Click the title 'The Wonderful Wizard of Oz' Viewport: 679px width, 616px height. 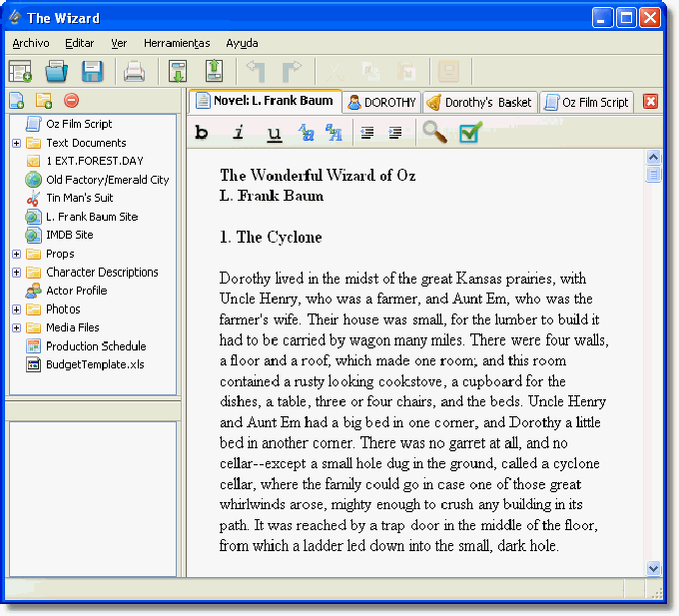pyautogui.click(x=318, y=176)
